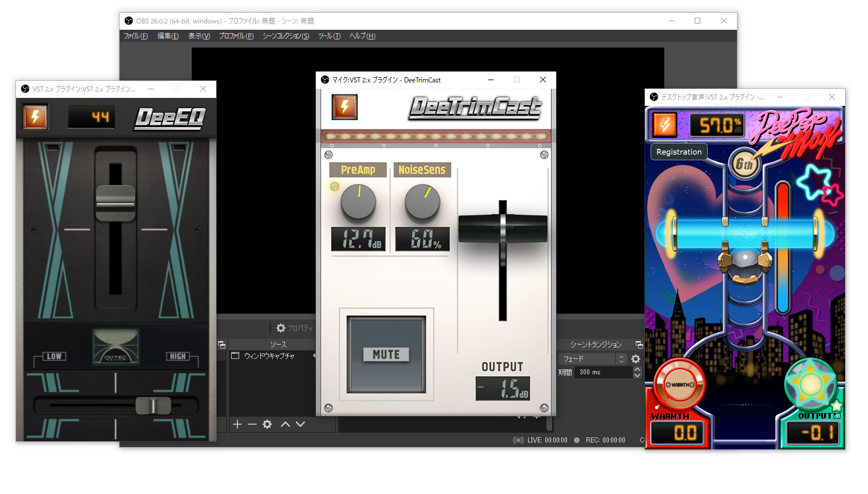
Task: Increase the transition duration with the up stepper
Action: tap(637, 369)
